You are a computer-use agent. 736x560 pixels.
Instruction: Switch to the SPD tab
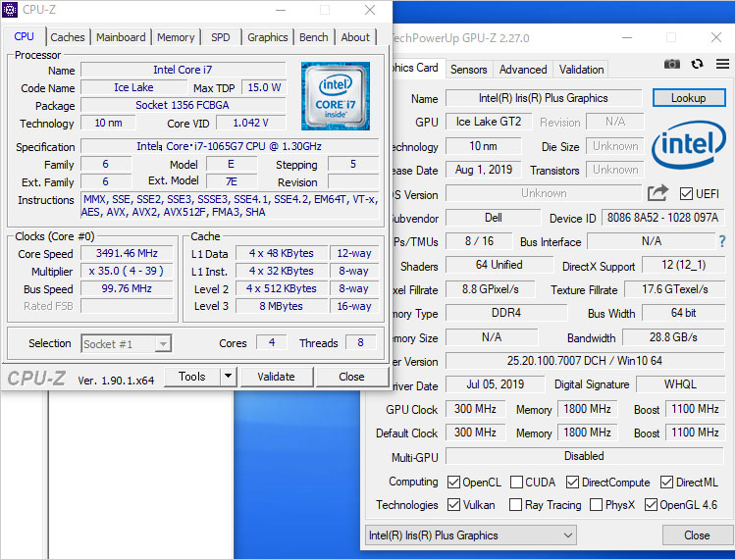pyautogui.click(x=221, y=37)
